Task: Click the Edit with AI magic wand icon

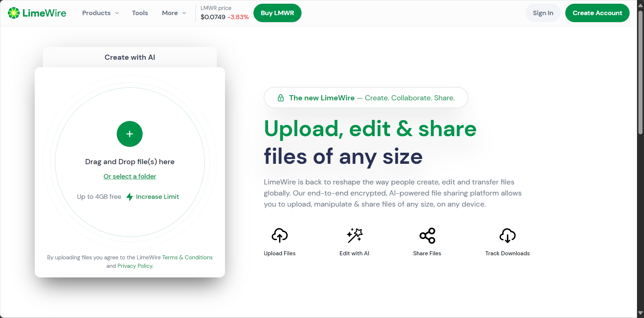Action: 354,235
